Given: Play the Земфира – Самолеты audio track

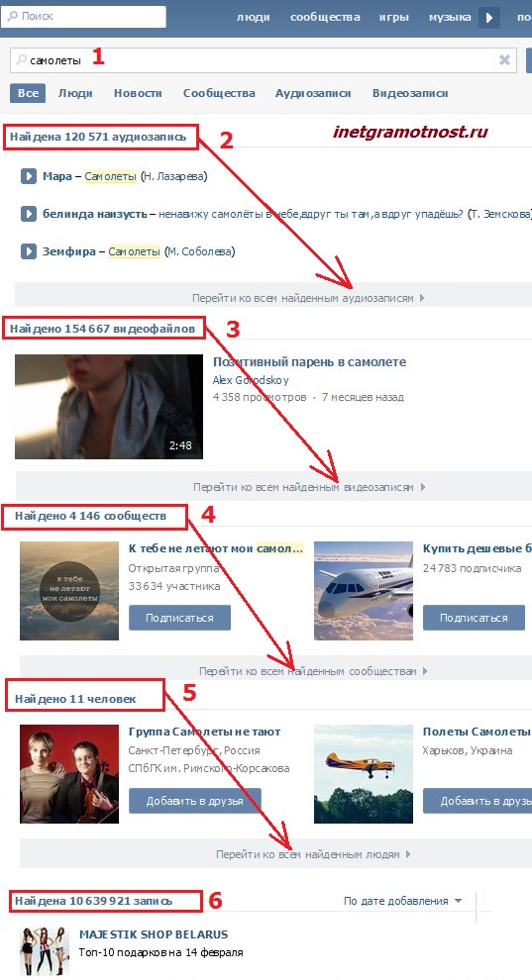Looking at the screenshot, I should click(x=28, y=251).
